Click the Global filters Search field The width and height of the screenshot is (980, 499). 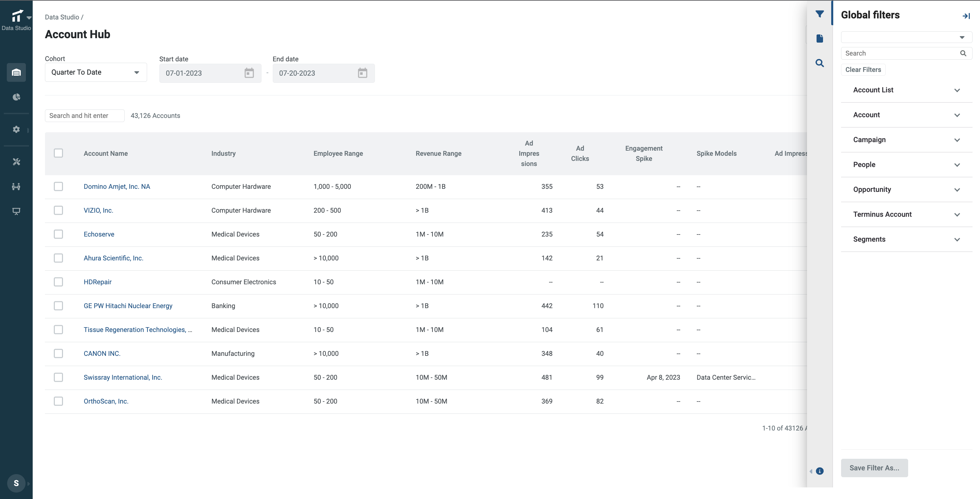point(906,53)
